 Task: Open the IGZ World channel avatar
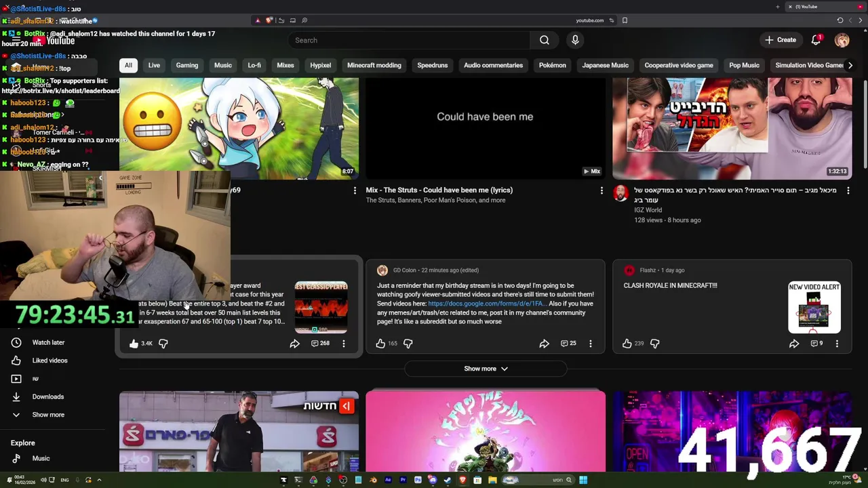(x=620, y=194)
